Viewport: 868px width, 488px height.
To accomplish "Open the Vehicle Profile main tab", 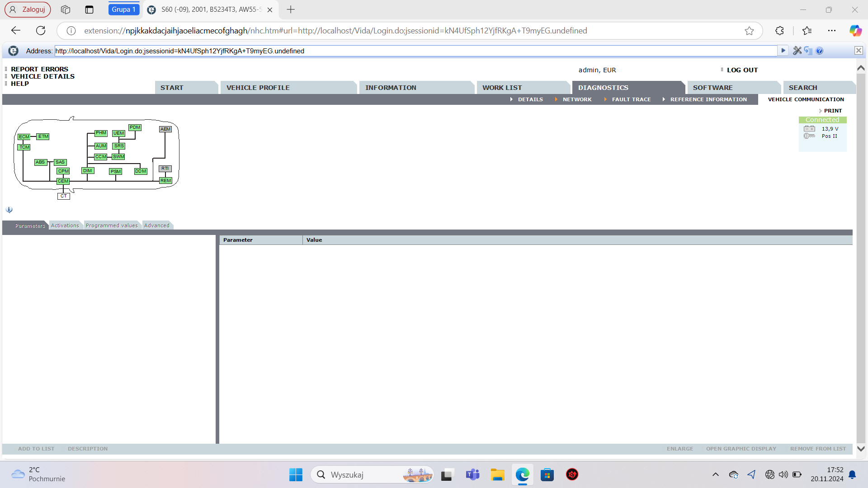I will coord(258,88).
